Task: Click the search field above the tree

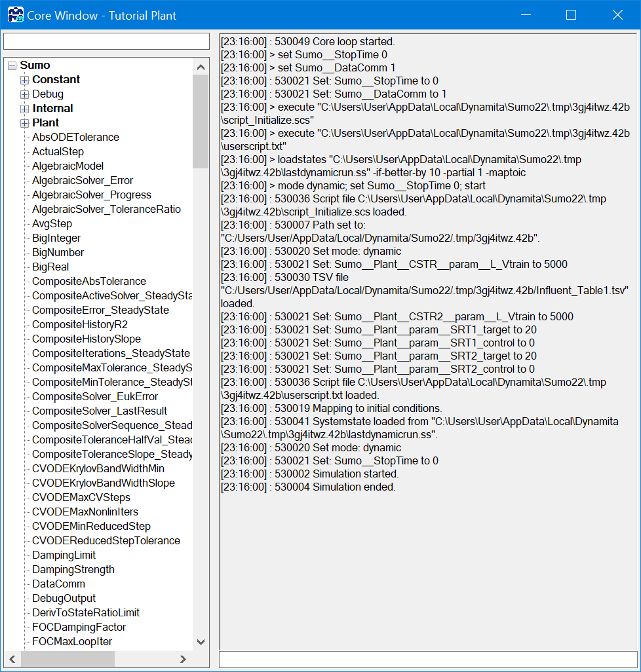Action: (x=106, y=41)
